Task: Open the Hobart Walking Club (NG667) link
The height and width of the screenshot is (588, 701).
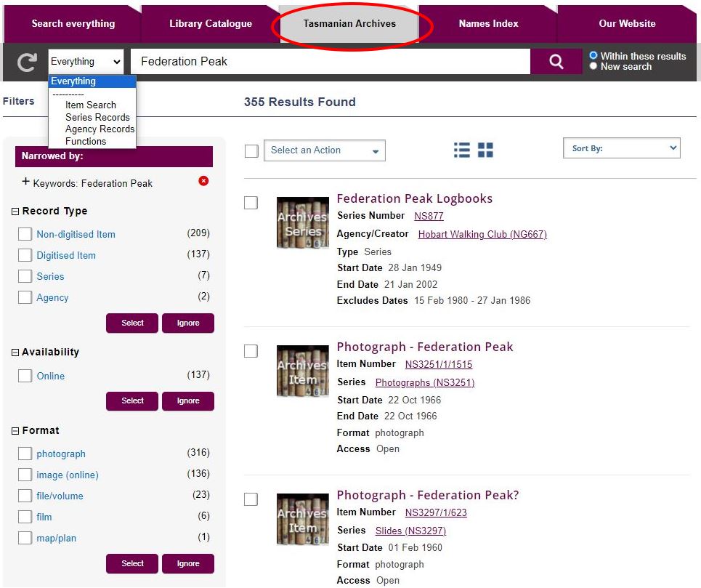Action: pyautogui.click(x=482, y=234)
